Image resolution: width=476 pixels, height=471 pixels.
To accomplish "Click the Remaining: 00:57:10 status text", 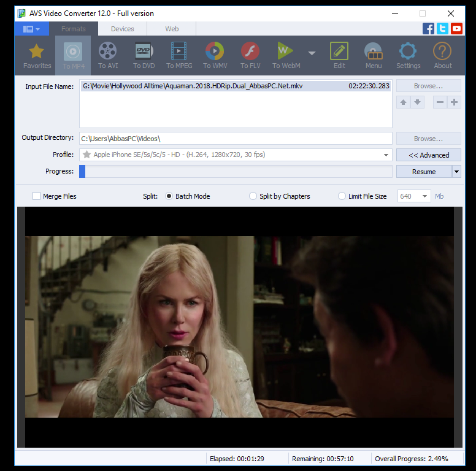I will [323, 459].
